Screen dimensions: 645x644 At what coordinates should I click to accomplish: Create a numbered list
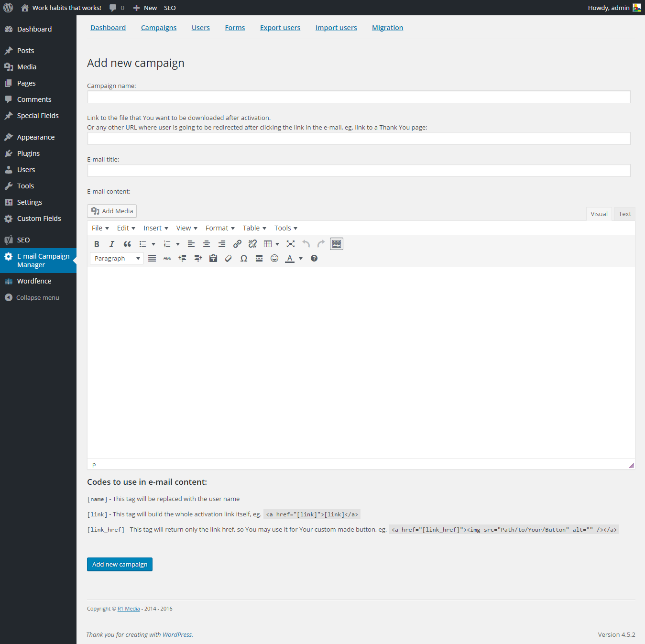pos(167,244)
